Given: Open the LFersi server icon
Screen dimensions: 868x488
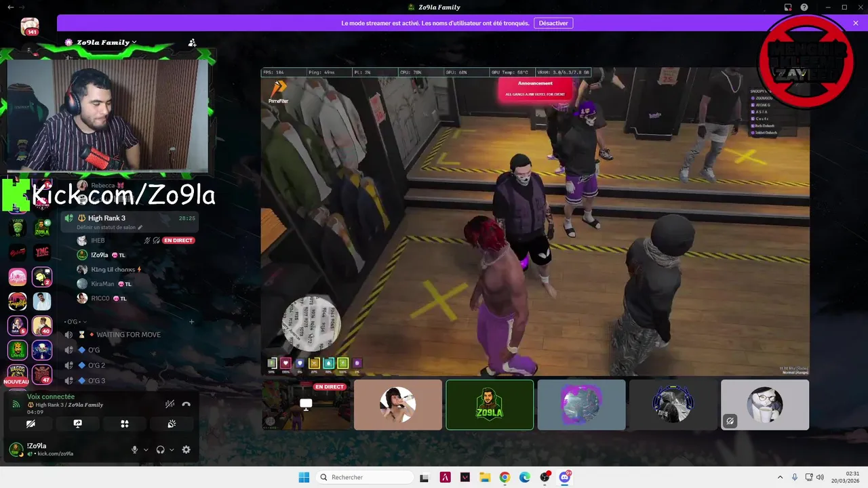Looking at the screenshot, I should [x=18, y=350].
